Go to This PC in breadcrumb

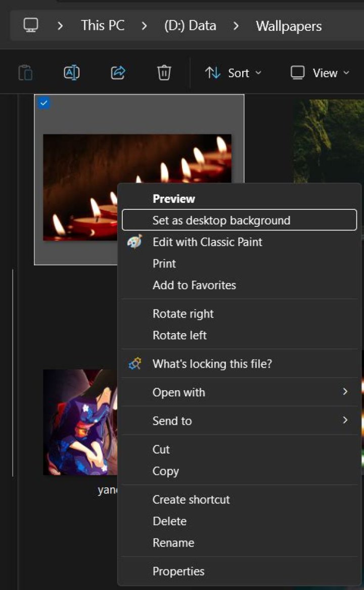click(103, 26)
